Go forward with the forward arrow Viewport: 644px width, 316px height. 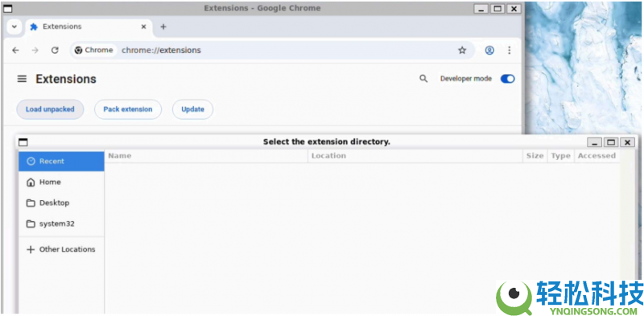coord(35,50)
